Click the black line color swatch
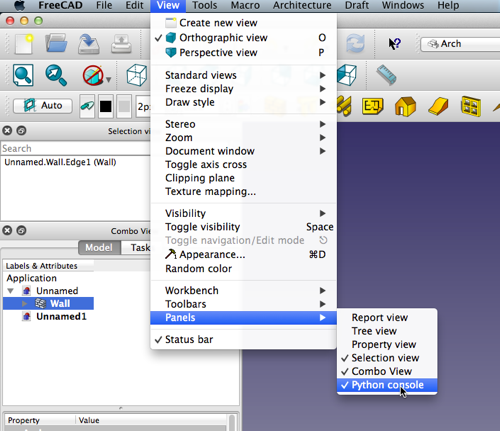The width and height of the screenshot is (500, 431). coord(106,107)
